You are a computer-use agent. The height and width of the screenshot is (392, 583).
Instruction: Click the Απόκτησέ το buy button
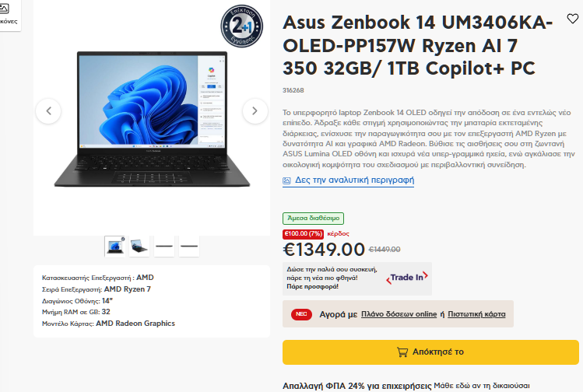point(430,352)
